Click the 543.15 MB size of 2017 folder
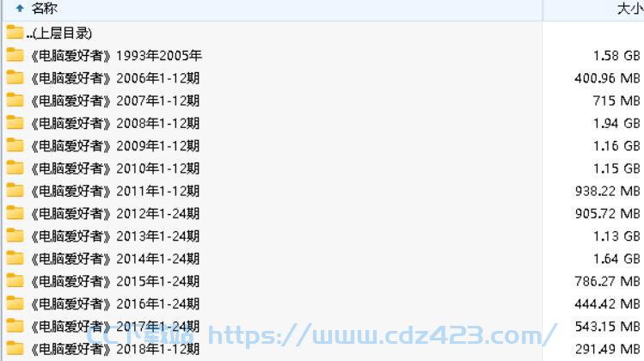Viewport: 644px width, 361px height. coord(607,327)
